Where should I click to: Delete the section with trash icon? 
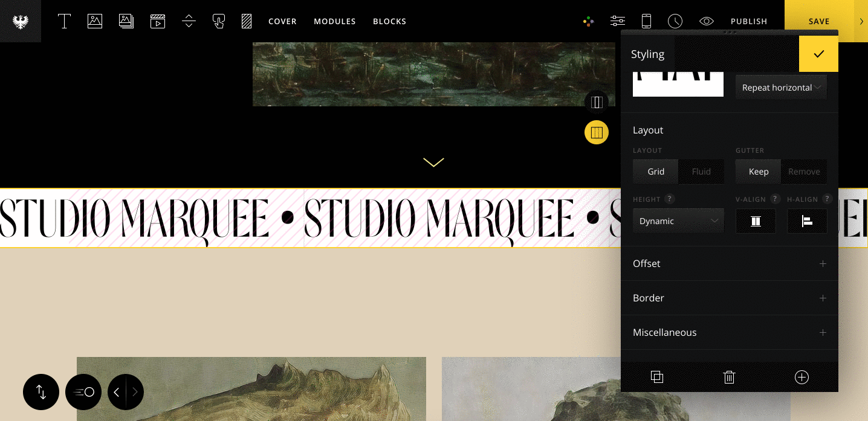tap(729, 378)
